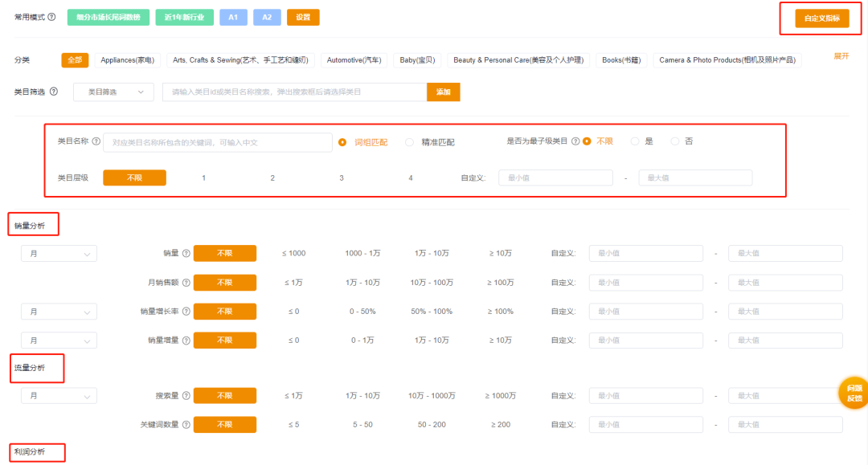Choose 销量增长率 range 50% - 100%

tap(432, 312)
